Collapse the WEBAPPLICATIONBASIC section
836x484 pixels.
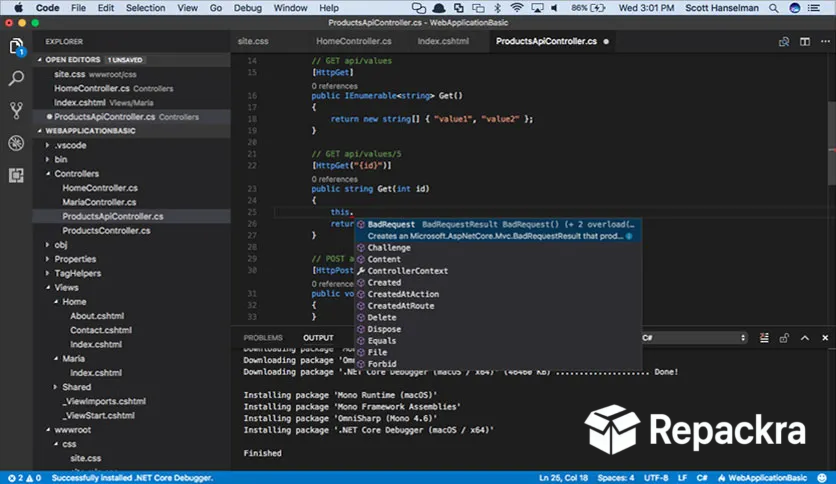pos(39,131)
